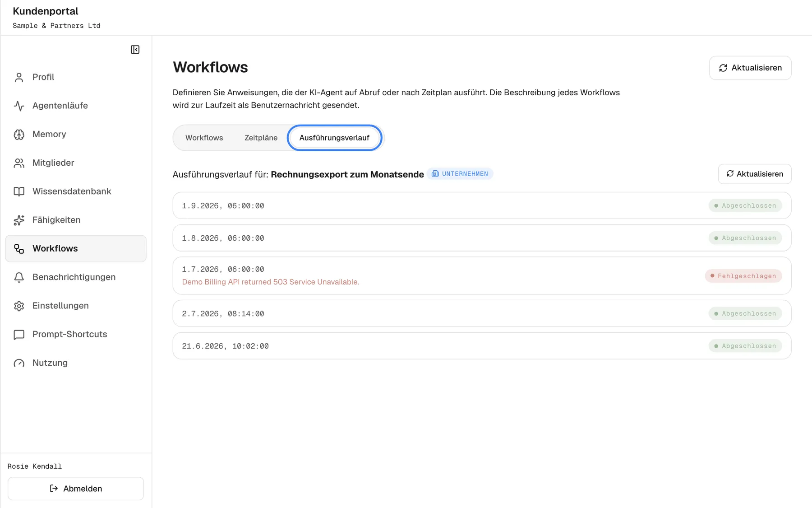Click the Kundenportal title

point(46,11)
